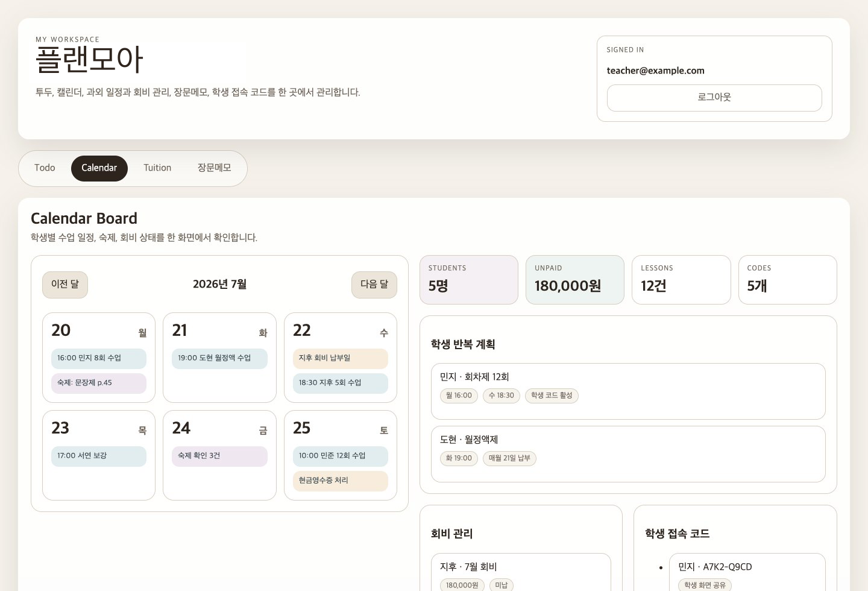Click the 학생 접속 코드 section heading

[x=678, y=534]
